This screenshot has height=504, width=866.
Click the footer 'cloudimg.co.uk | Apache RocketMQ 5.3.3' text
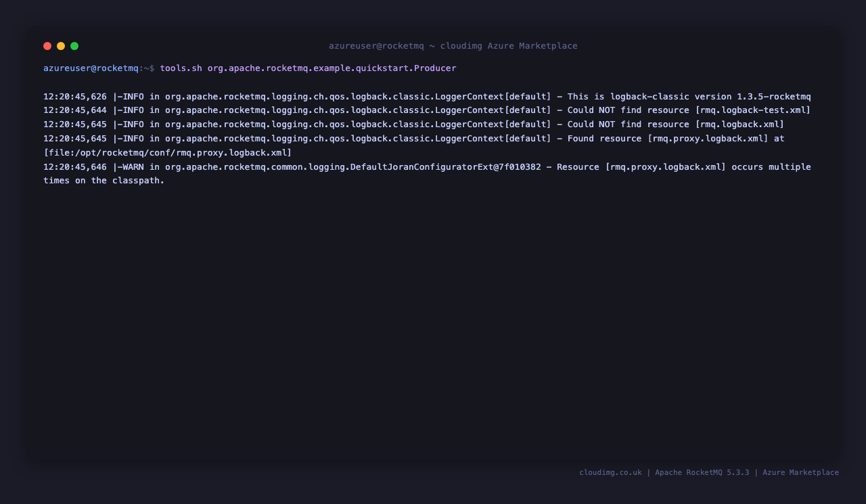[x=664, y=472]
